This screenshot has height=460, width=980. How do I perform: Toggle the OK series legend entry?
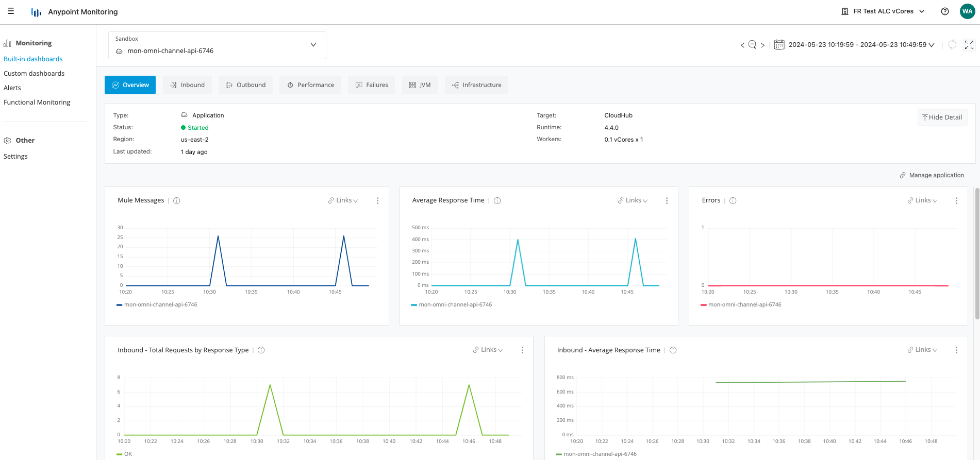(127, 454)
